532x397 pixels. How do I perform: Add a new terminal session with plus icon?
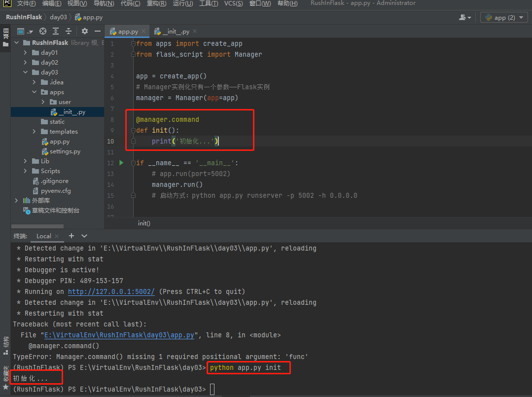[x=71, y=236]
